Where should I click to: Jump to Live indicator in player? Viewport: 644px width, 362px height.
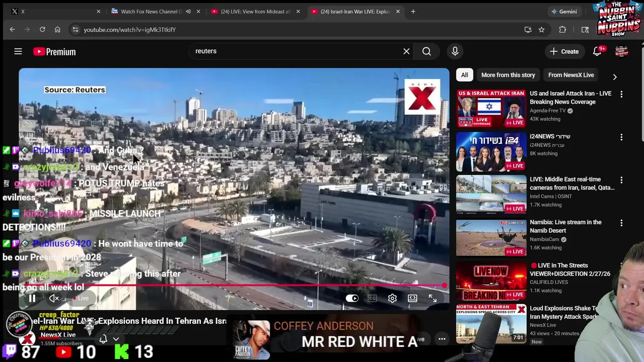(x=81, y=298)
